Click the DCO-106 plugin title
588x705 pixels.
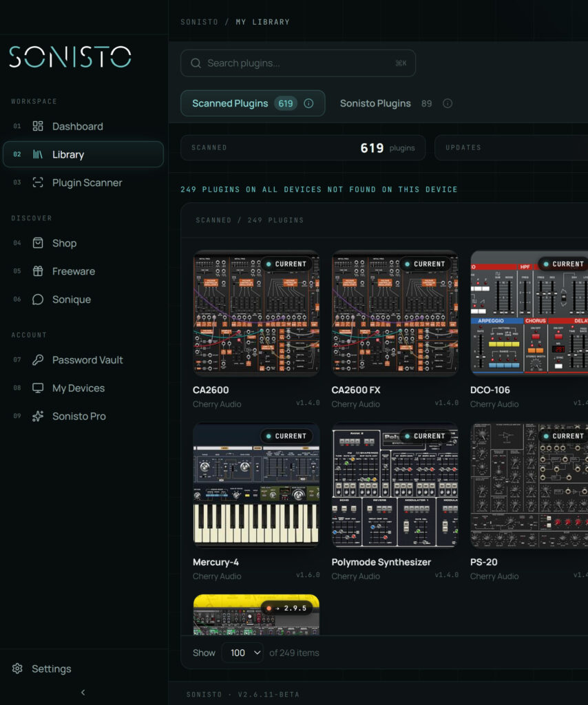tap(490, 390)
